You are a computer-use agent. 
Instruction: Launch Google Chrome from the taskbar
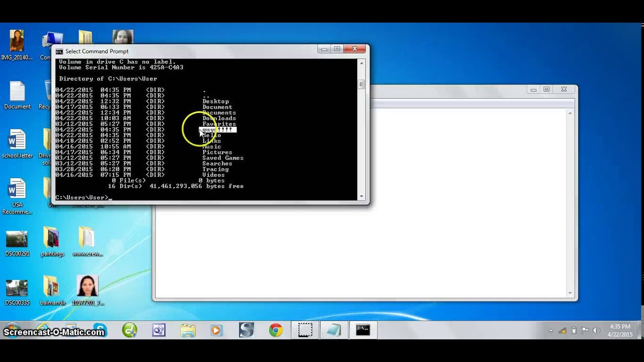tap(276, 330)
